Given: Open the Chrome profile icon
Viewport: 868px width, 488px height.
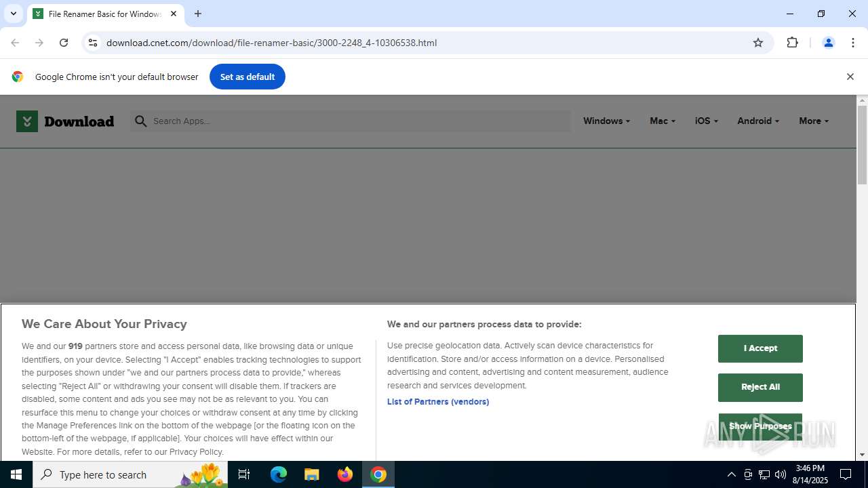Looking at the screenshot, I should [828, 43].
